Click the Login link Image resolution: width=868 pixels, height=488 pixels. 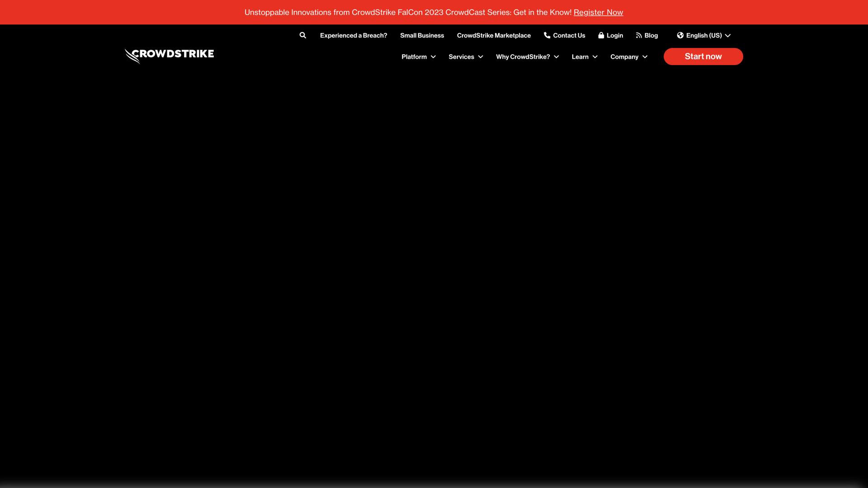[614, 35]
